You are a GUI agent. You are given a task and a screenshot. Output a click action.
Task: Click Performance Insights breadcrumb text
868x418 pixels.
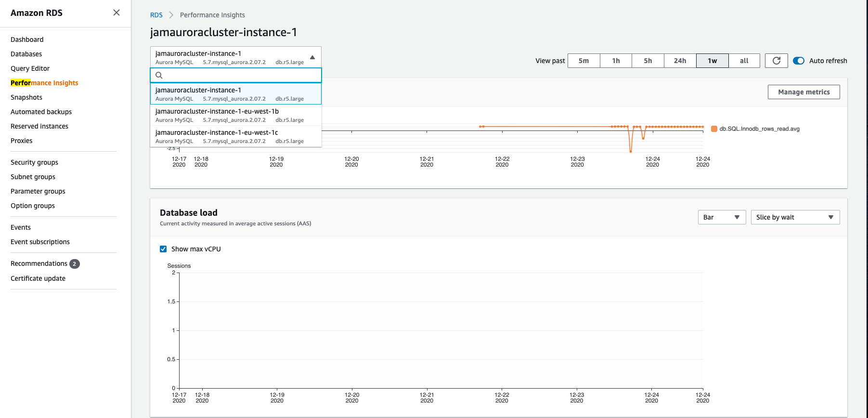(x=212, y=15)
